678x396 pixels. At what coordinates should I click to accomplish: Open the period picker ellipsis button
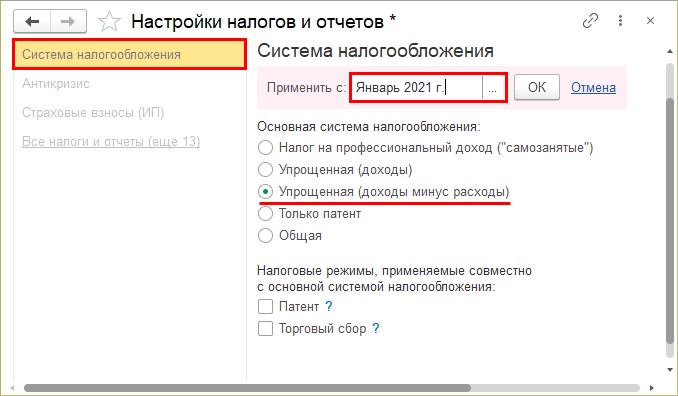point(493,88)
